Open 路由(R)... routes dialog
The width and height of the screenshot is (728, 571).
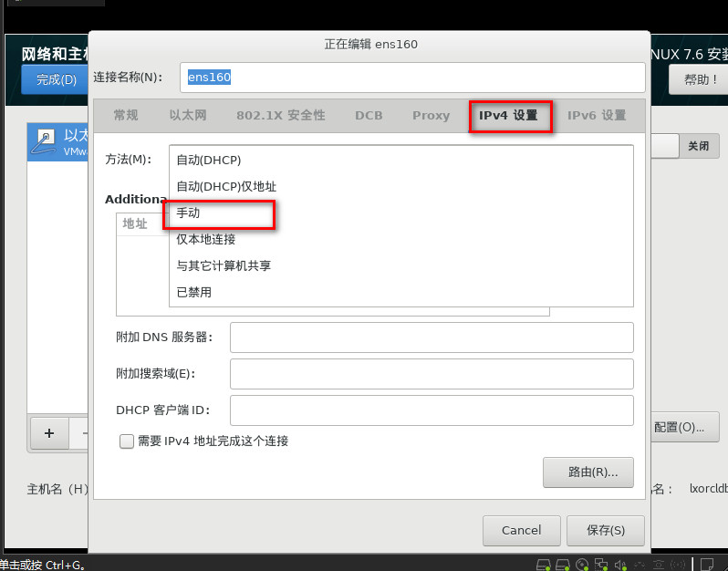[x=588, y=472]
